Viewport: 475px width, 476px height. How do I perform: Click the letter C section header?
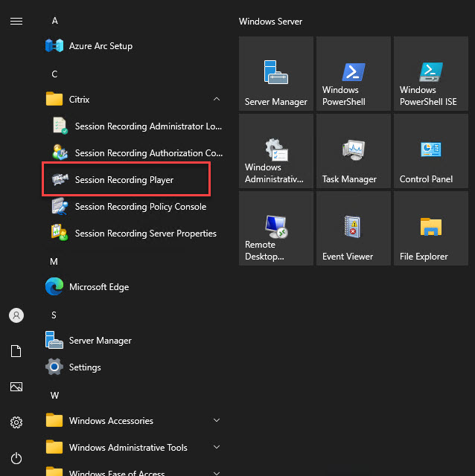point(54,74)
